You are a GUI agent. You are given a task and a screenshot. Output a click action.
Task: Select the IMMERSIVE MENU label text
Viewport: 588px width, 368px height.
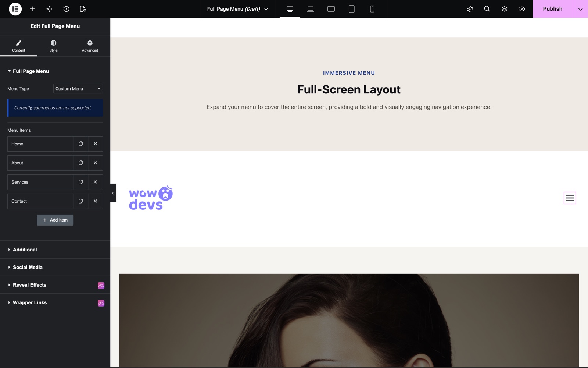click(349, 73)
